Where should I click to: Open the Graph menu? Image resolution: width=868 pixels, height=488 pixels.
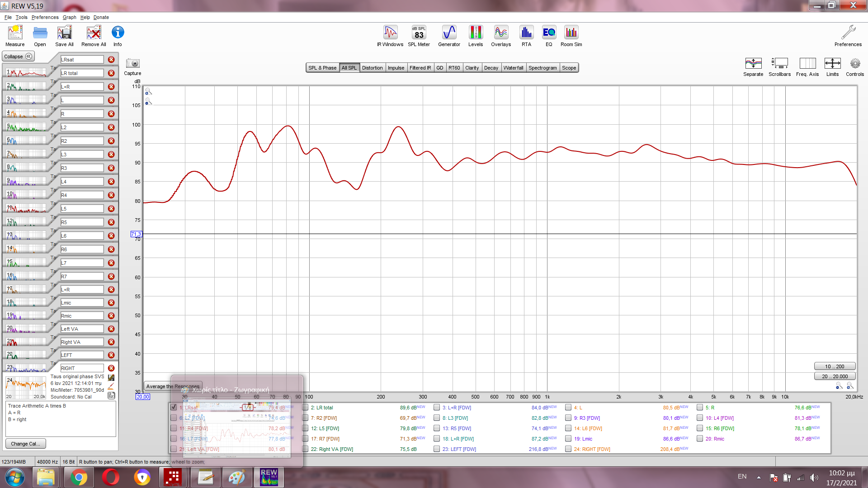(69, 17)
